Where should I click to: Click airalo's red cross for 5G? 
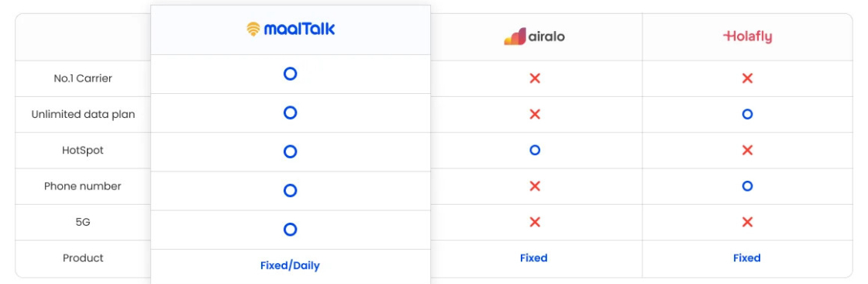click(534, 222)
